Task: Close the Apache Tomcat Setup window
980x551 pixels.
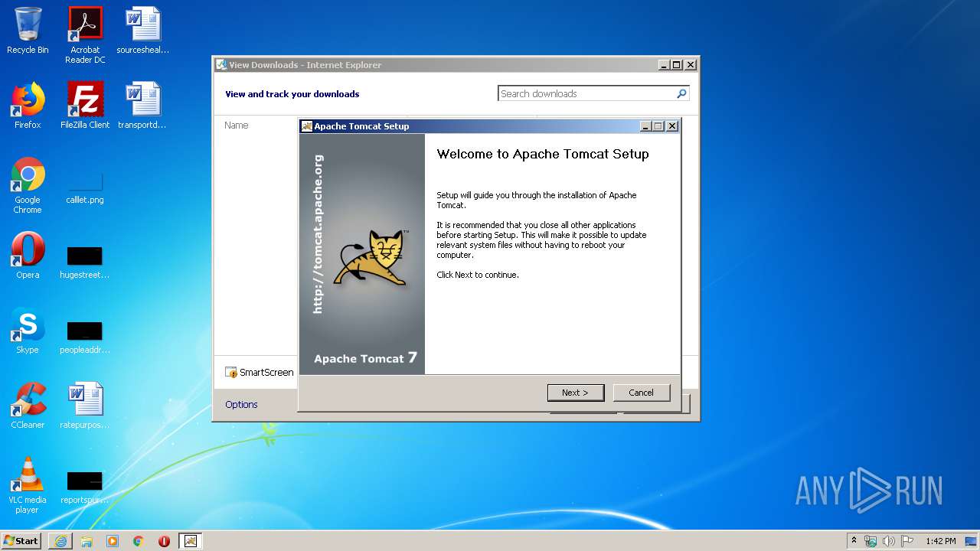Action: click(x=672, y=126)
